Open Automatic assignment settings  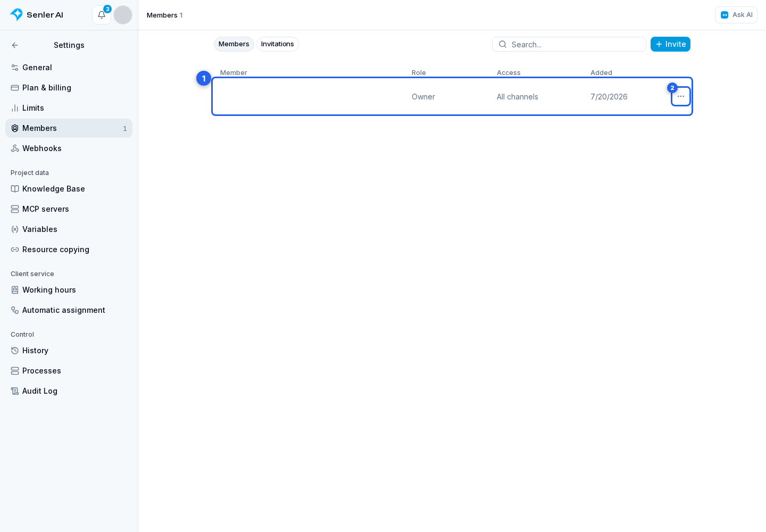(69, 310)
